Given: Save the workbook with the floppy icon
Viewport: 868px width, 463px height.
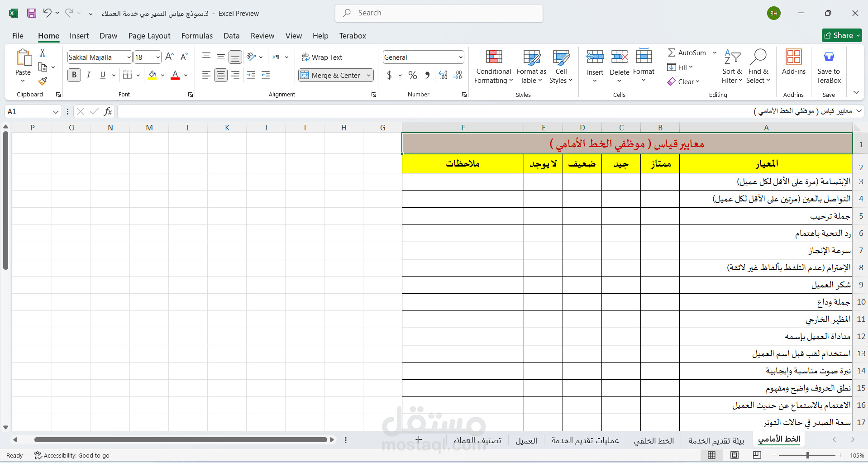Looking at the screenshot, I should 32,13.
